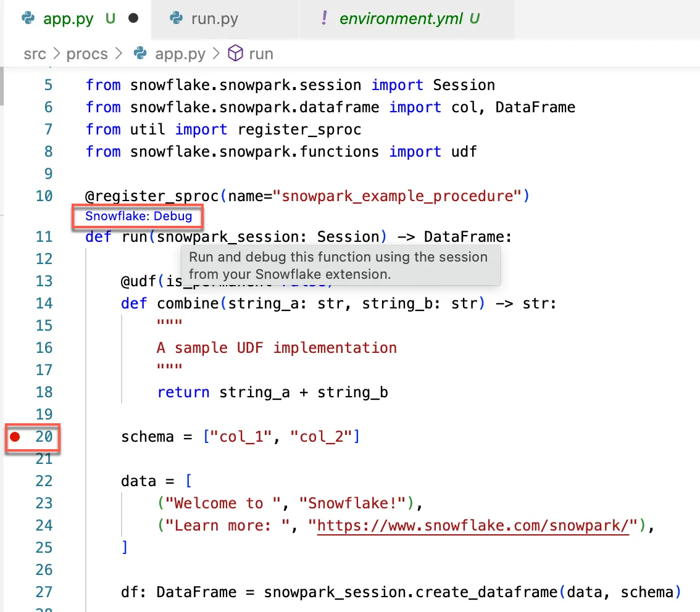Set a breakpoint in the gutter of line 27
Screen dimensions: 700x612
tap(15, 592)
